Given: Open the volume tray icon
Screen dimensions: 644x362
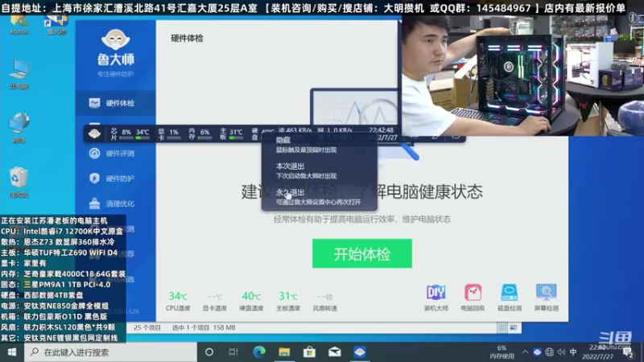Looking at the screenshot, I should coord(561,352).
